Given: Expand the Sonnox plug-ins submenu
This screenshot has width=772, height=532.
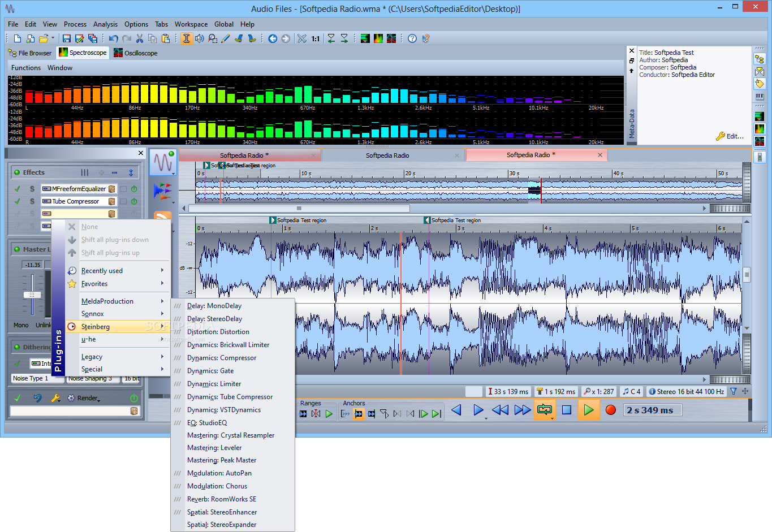Looking at the screenshot, I should coord(118,314).
